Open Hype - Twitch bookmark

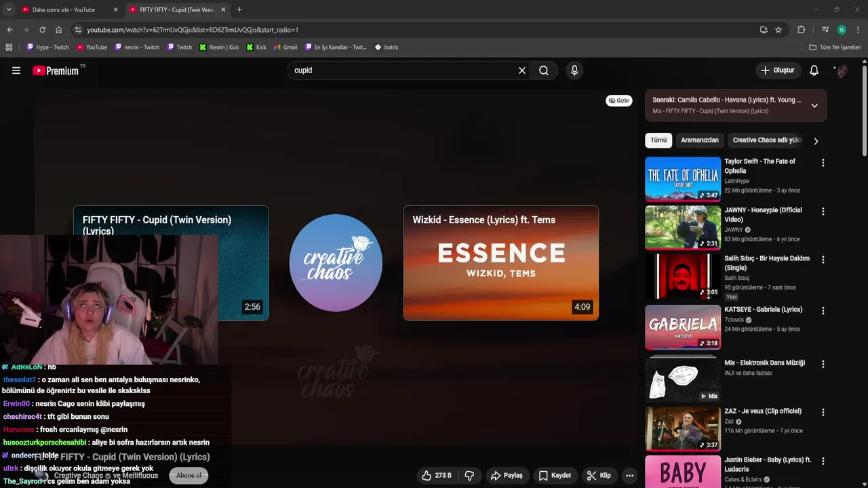[47, 47]
